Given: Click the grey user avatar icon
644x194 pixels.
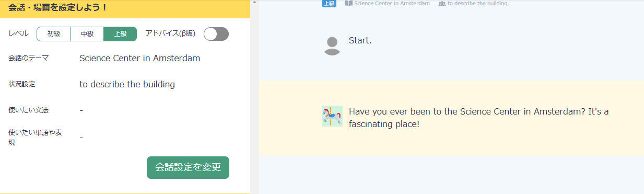Looking at the screenshot, I should (x=332, y=46).
